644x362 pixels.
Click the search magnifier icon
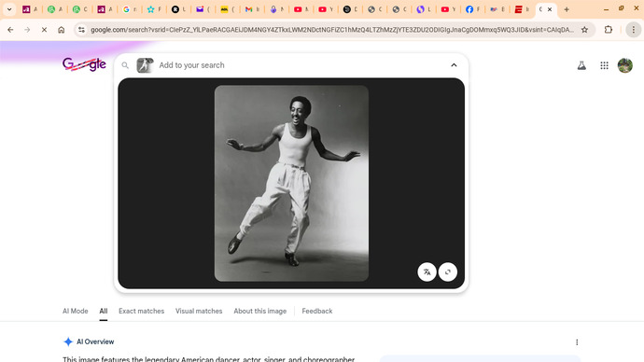[x=125, y=65]
